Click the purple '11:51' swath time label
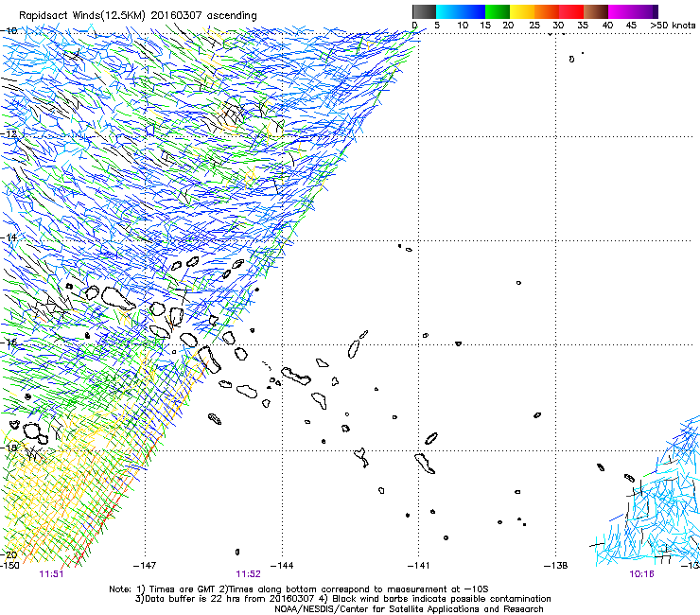 click(x=51, y=574)
